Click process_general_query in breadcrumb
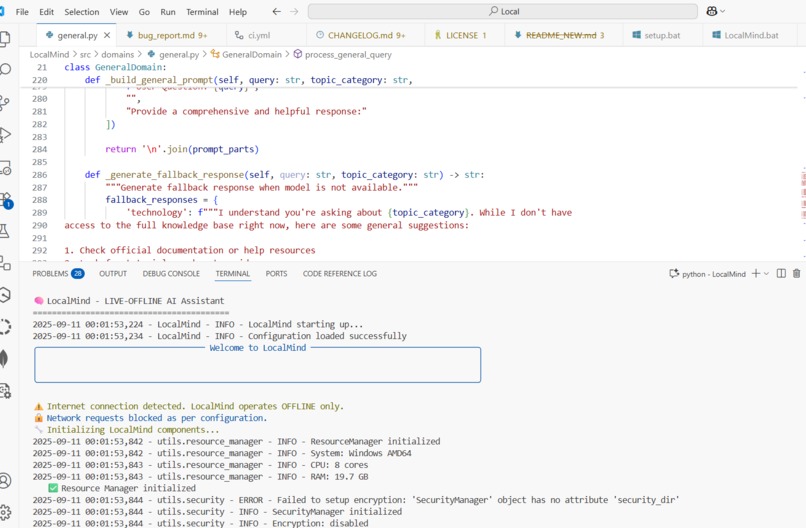This screenshot has width=806, height=528. tap(348, 54)
